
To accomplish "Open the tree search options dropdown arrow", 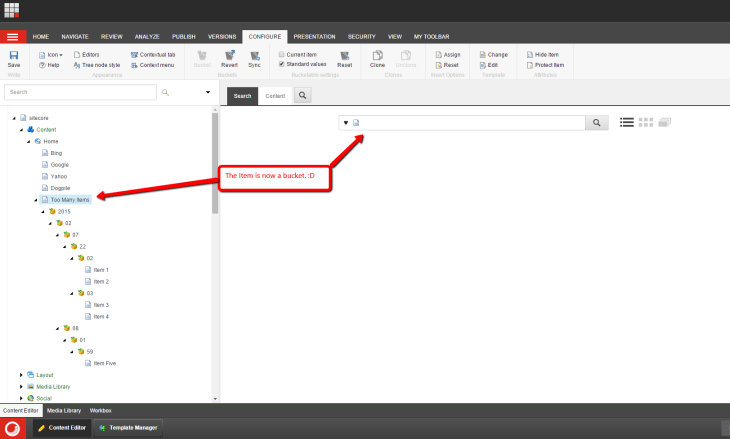I will pyautogui.click(x=208, y=92).
